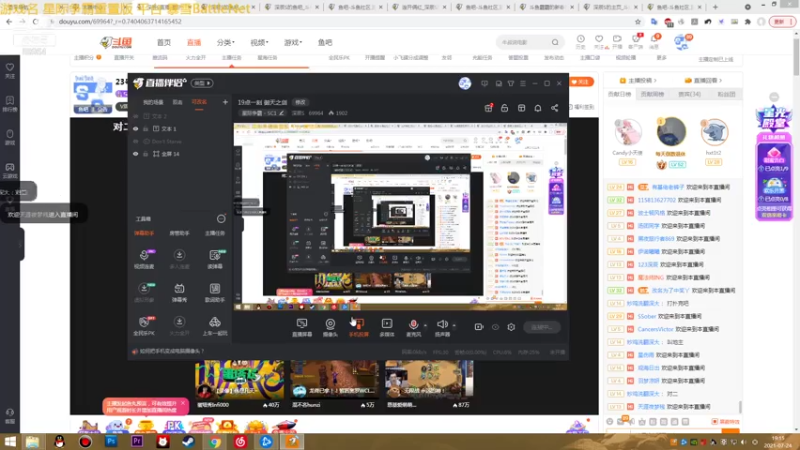Open the 上车一起玩 tool
The width and height of the screenshot is (800, 450).
[x=215, y=326]
